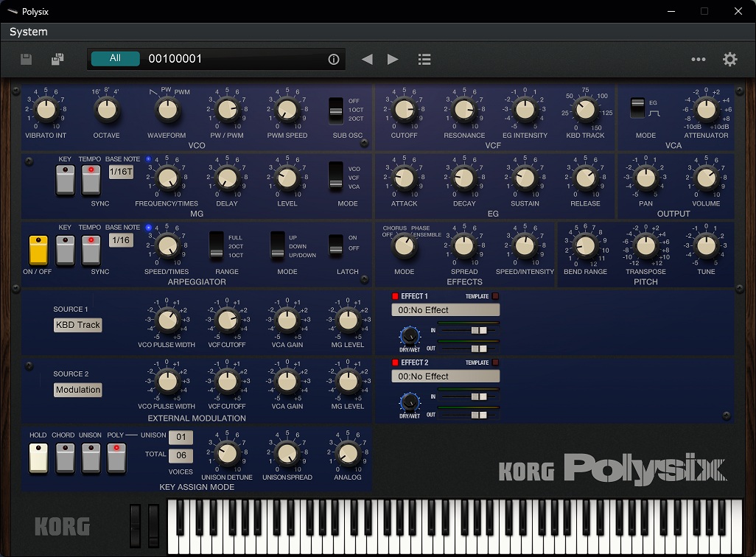Click the EG INTENSITY knob

525,110
